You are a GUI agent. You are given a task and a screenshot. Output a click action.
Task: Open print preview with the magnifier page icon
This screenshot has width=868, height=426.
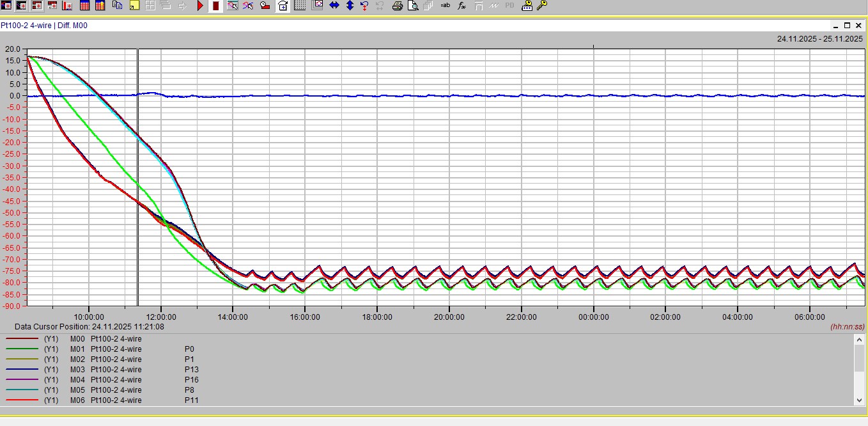[x=413, y=6]
